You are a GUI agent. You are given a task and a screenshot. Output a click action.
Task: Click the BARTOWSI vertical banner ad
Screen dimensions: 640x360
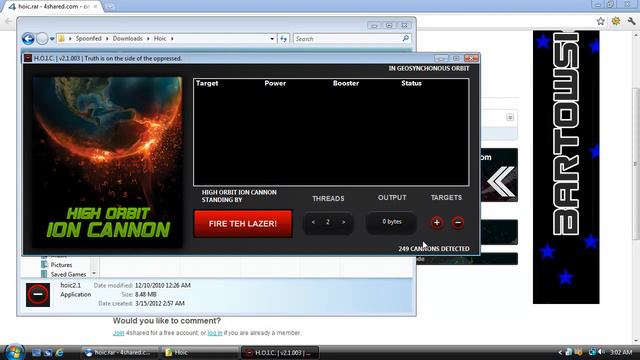(x=566, y=167)
